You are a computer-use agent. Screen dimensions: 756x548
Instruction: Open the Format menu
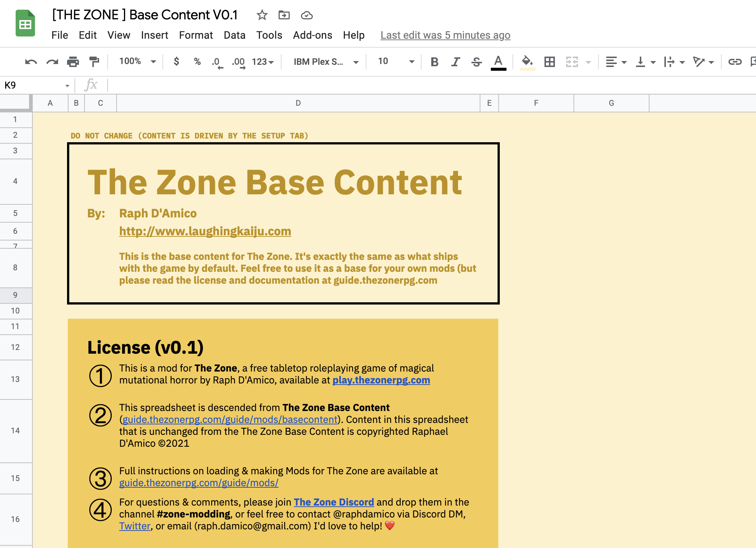[x=196, y=35]
